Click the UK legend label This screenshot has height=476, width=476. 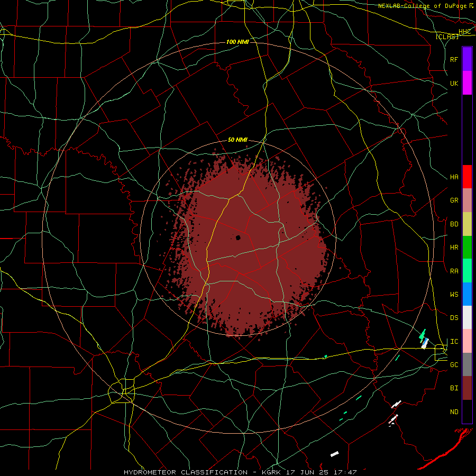(x=454, y=83)
